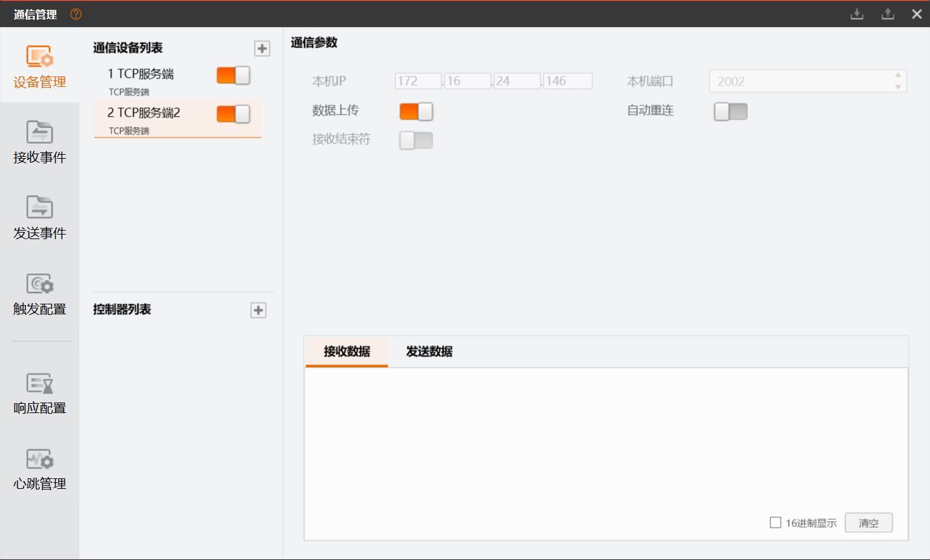Open 发送事件 send events page
This screenshot has width=930, height=560.
(x=40, y=217)
